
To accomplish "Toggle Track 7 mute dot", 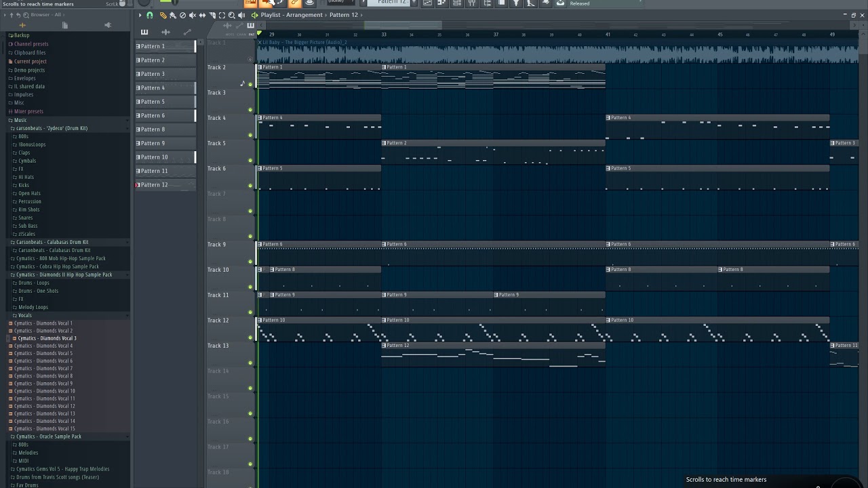I will 250,211.
